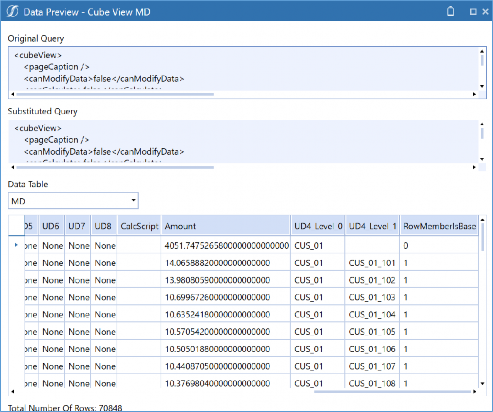Click the OneStream logo icon in title bar

tap(12, 12)
